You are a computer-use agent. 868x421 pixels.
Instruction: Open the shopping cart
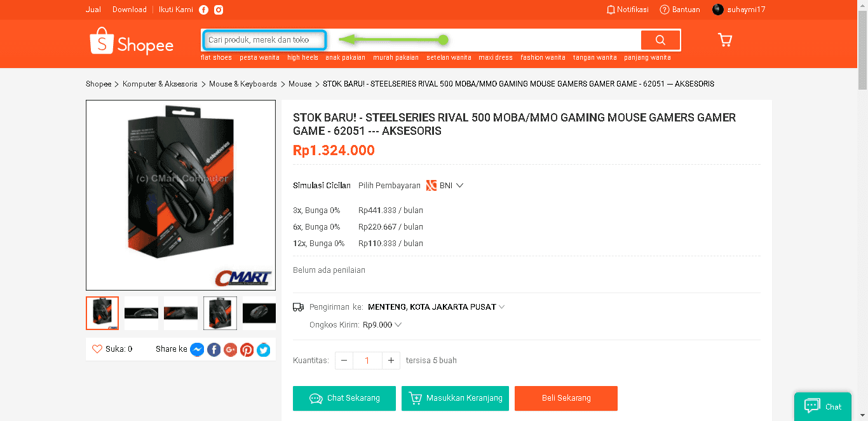(725, 40)
